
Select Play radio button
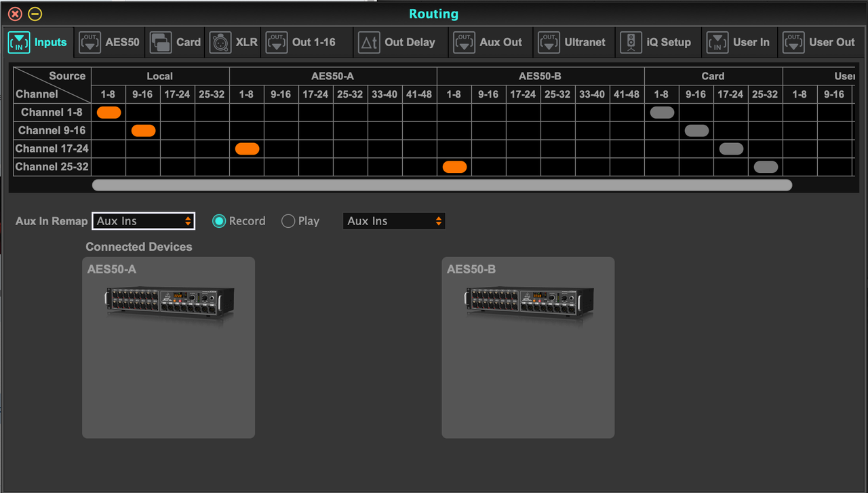click(288, 221)
